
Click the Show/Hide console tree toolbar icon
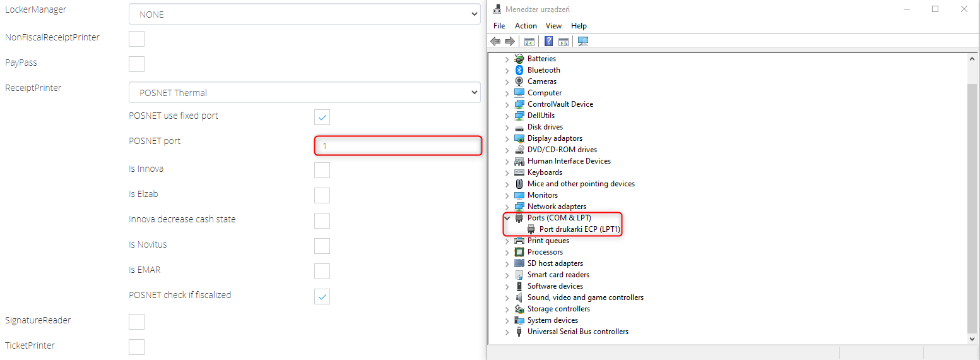(x=529, y=41)
